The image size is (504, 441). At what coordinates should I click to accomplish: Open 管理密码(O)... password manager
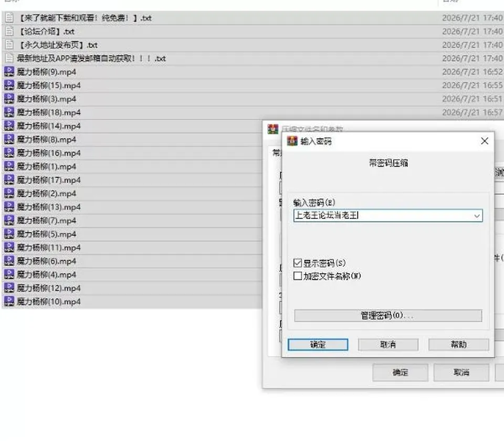point(388,316)
